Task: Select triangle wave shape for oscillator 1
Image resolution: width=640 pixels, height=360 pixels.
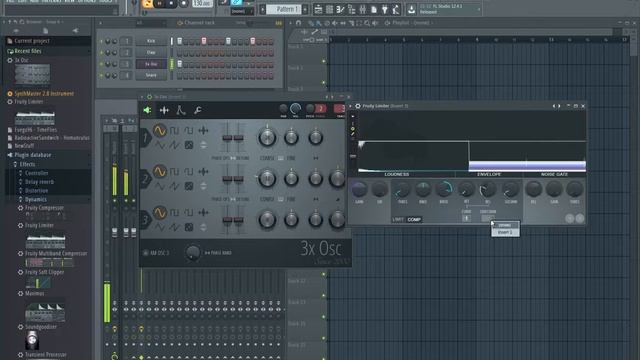Action: click(x=160, y=145)
